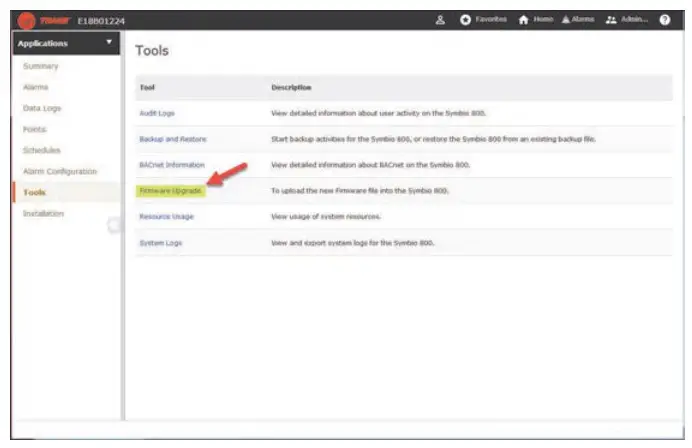Viewport: 692px width, 448px height.
Task: Click the Backup and Restore description text
Action: click(433, 139)
